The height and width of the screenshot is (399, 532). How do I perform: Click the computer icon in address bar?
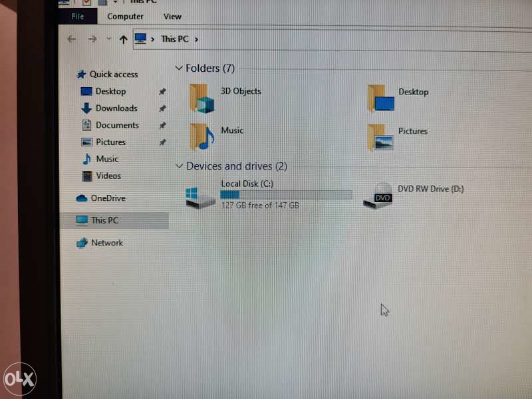[140, 39]
